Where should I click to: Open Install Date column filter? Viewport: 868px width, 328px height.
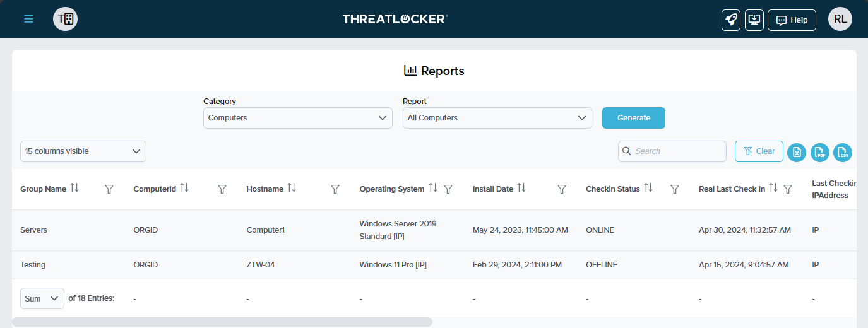[x=562, y=189]
